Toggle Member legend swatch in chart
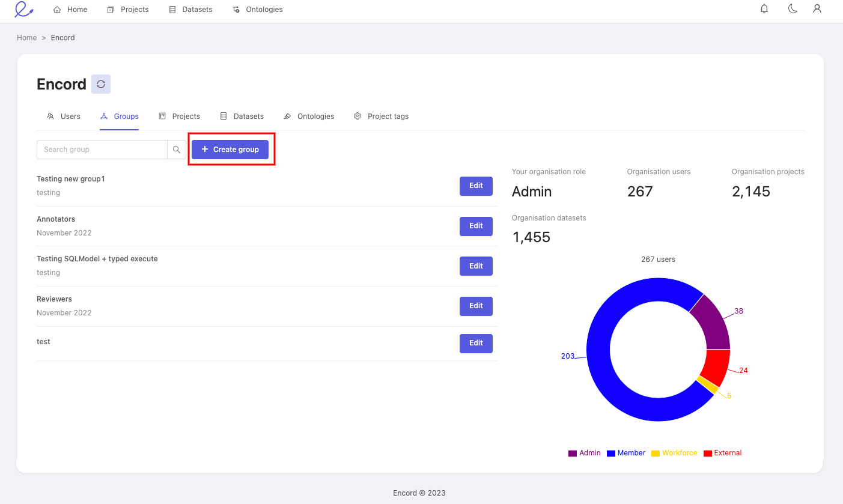Screen dimensions: 843x504 tap(611, 454)
